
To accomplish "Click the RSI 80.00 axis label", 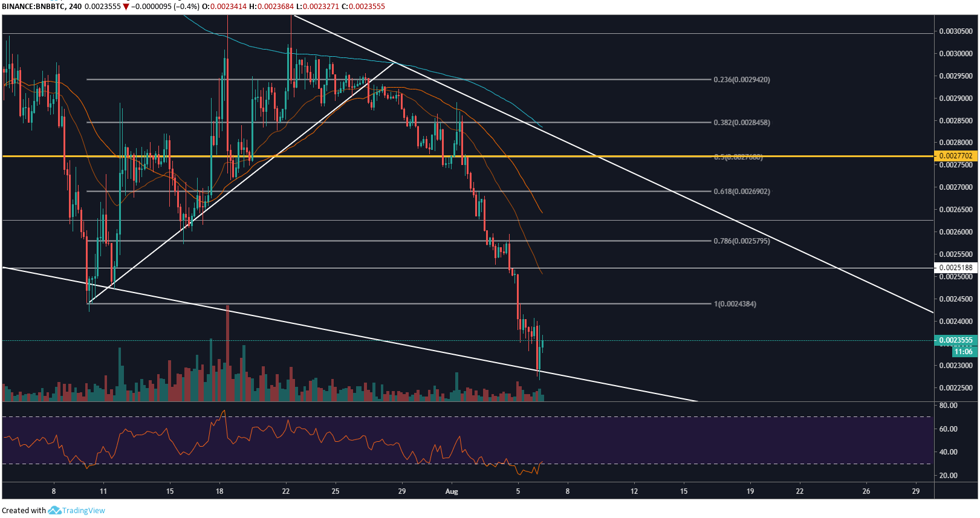I will [949, 406].
